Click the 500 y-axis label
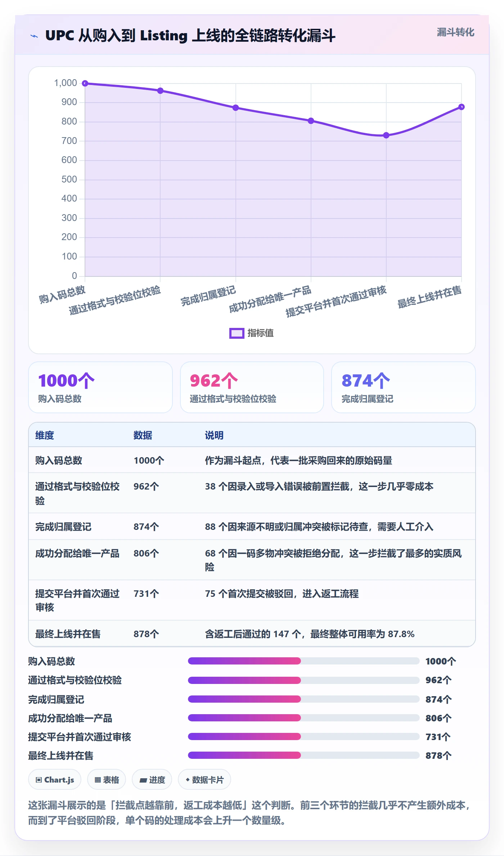504x856 pixels. pyautogui.click(x=69, y=179)
